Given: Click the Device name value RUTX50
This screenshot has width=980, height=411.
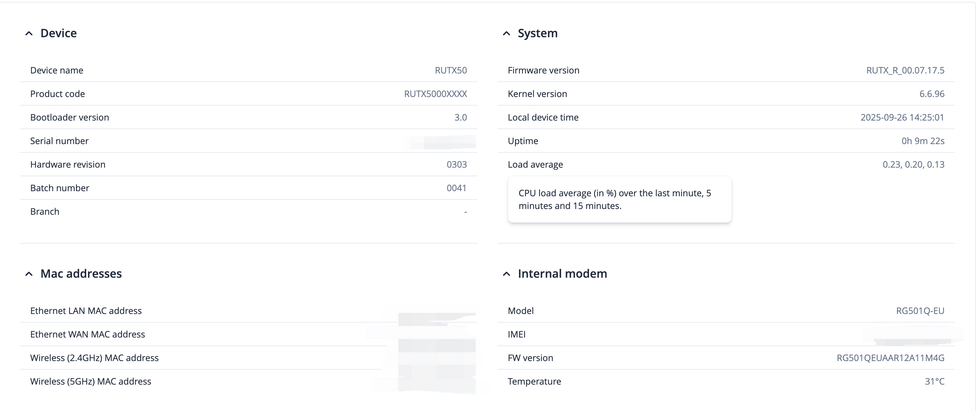Looking at the screenshot, I should pos(451,70).
